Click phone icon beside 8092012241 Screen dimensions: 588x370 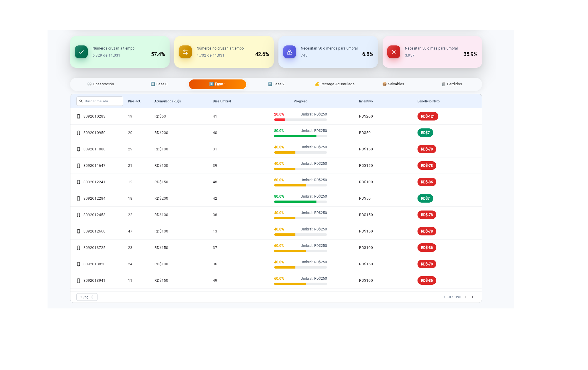tap(78, 182)
